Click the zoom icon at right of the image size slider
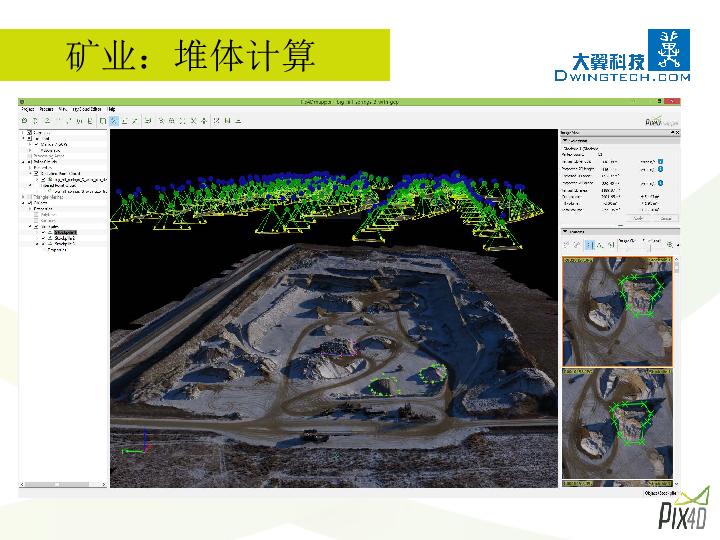 click(671, 244)
